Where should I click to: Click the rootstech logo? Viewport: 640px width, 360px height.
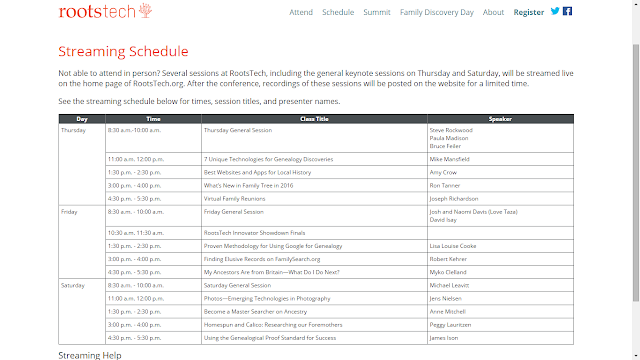click(105, 11)
